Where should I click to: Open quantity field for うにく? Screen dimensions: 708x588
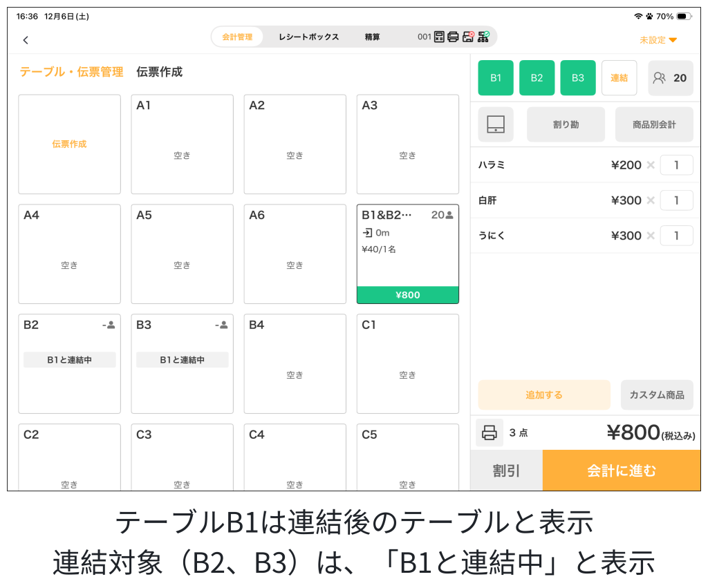676,236
